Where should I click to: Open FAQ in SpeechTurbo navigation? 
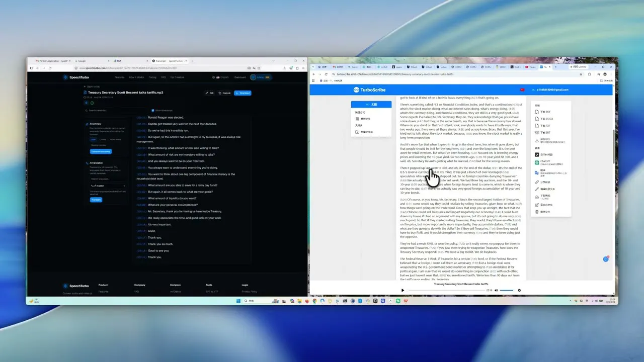coord(164,77)
